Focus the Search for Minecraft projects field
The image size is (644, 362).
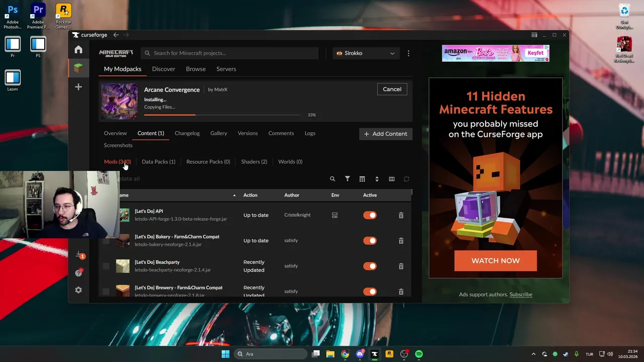[229, 53]
